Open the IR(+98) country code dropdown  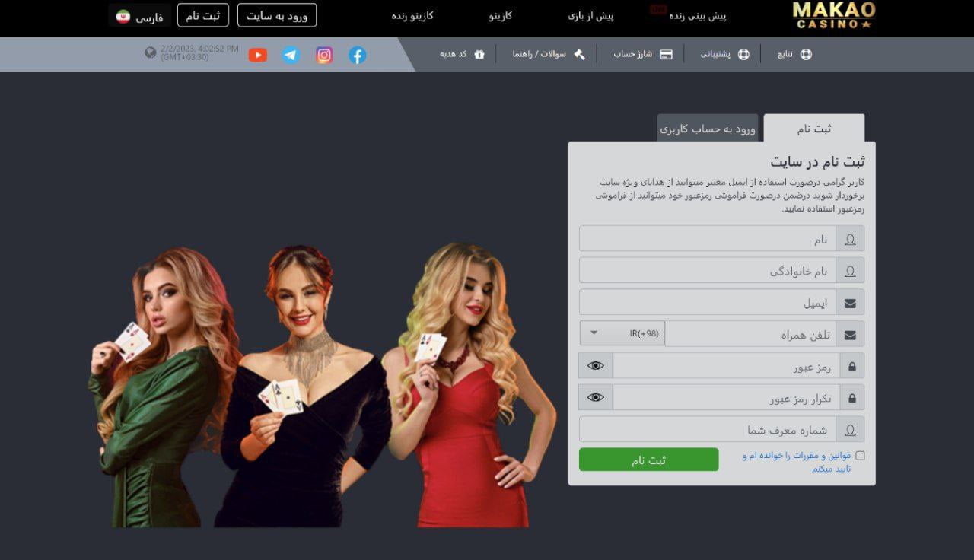point(621,333)
